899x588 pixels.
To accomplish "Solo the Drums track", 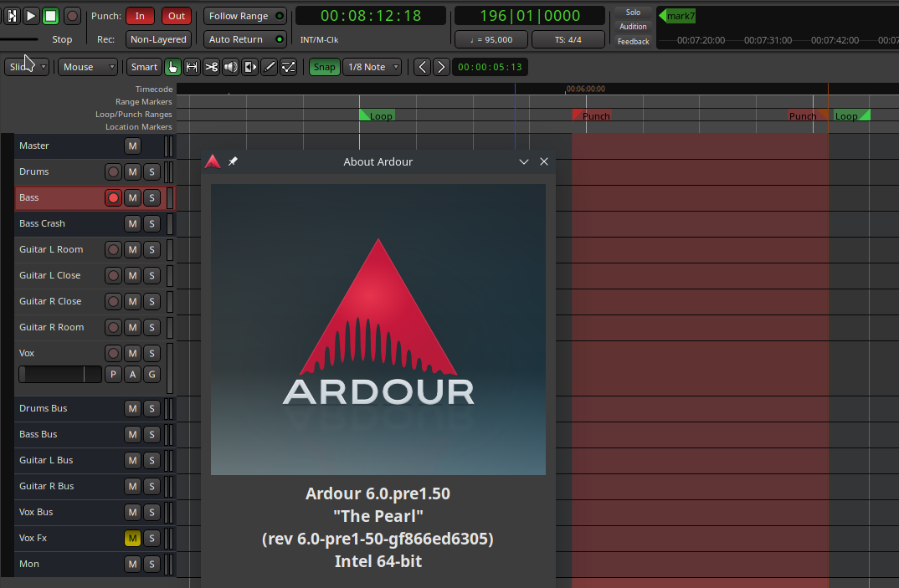I will tap(152, 171).
